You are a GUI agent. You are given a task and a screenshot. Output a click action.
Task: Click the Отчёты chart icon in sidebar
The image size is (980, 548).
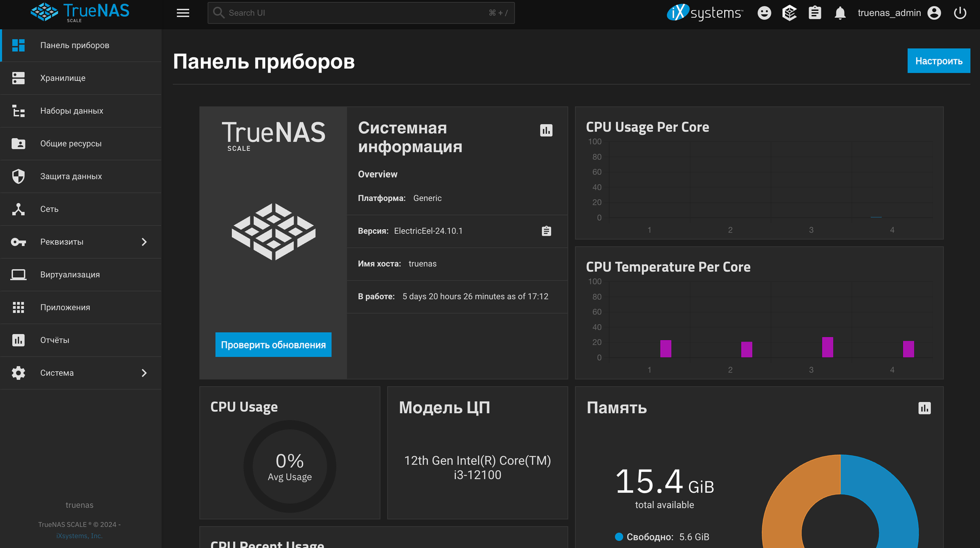pos(18,340)
